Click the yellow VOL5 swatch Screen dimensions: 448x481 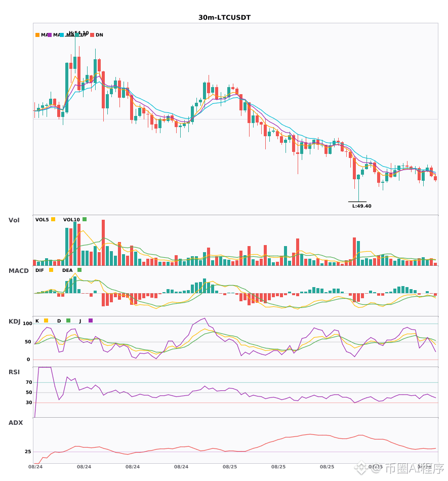[53, 219]
